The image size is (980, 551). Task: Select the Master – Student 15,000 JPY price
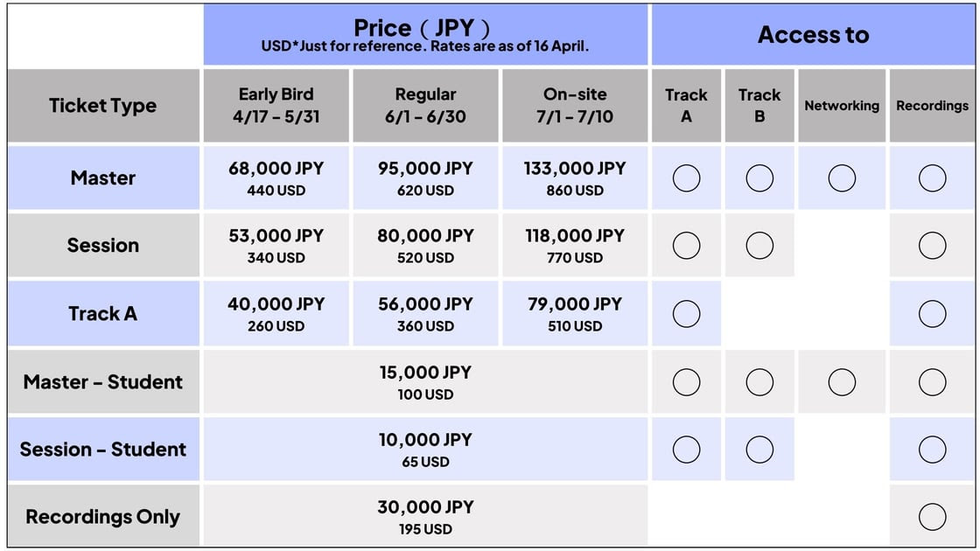pyautogui.click(x=425, y=373)
